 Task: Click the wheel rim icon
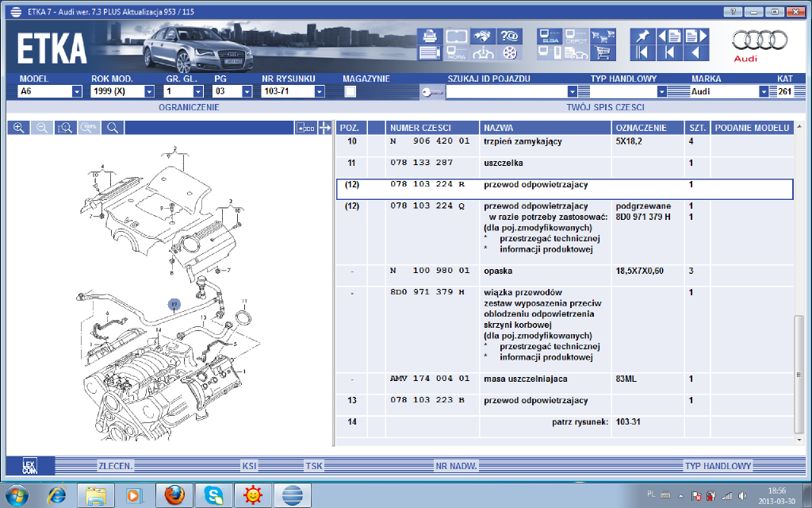click(510, 53)
